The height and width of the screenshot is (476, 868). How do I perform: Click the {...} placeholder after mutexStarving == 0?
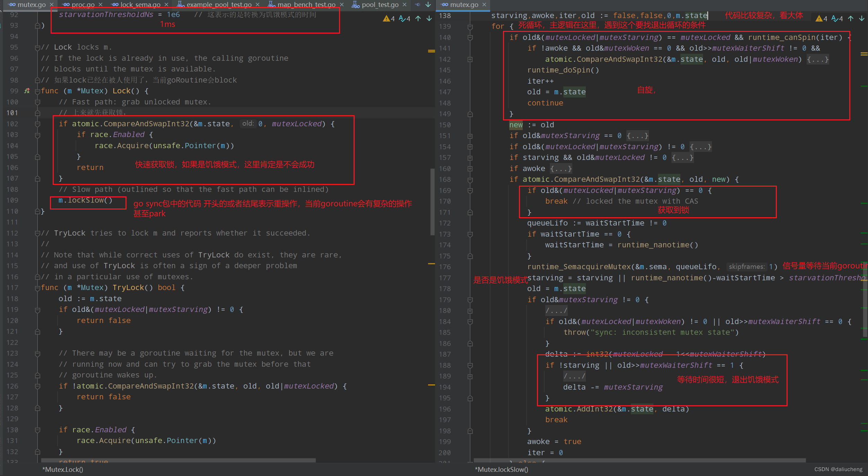[x=637, y=136]
